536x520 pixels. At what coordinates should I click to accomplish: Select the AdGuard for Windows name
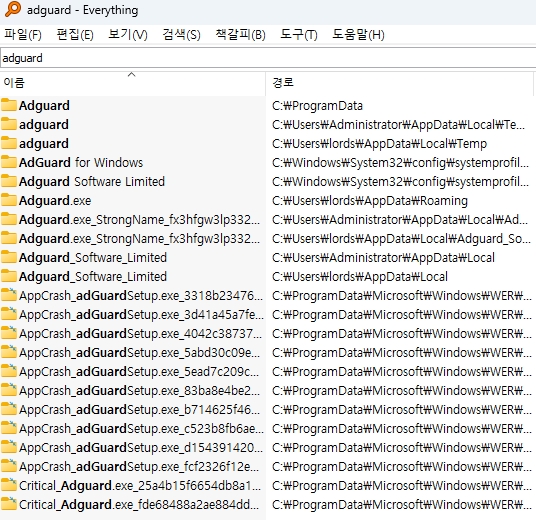pyautogui.click(x=81, y=162)
